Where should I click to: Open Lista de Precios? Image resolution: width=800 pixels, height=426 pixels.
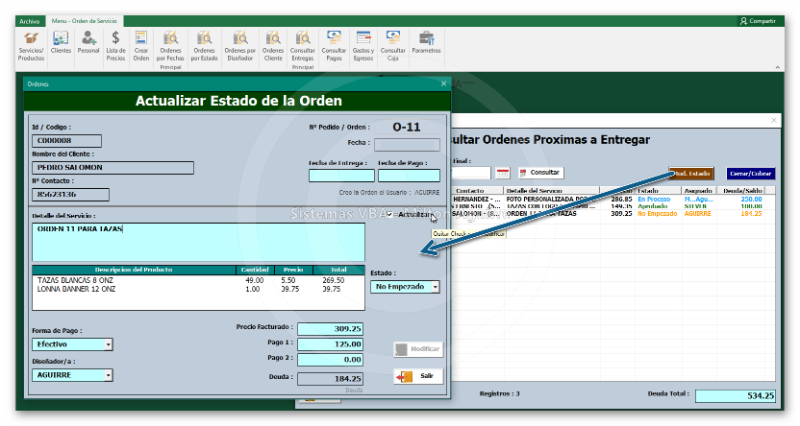(x=116, y=46)
